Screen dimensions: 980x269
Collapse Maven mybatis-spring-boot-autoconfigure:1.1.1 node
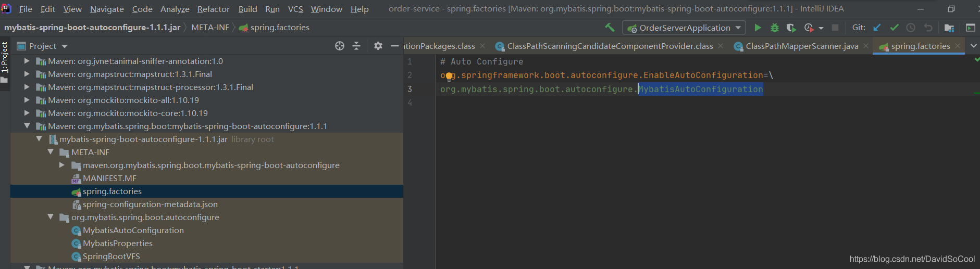pos(27,126)
